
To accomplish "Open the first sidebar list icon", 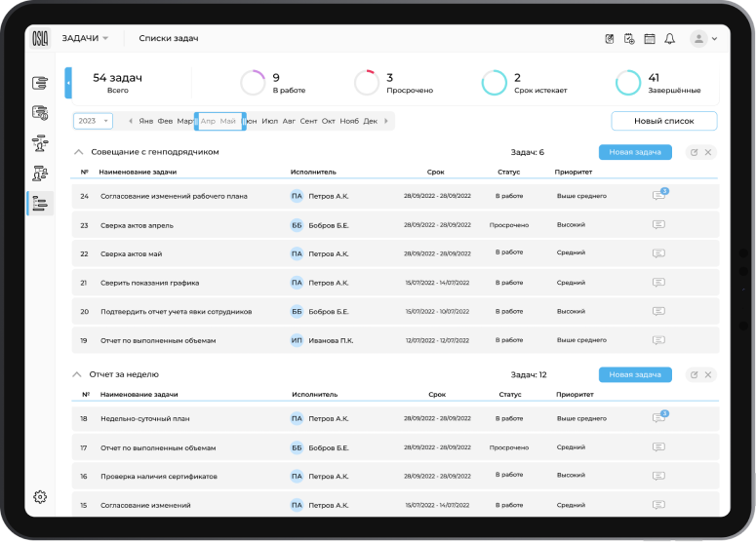I will [40, 84].
